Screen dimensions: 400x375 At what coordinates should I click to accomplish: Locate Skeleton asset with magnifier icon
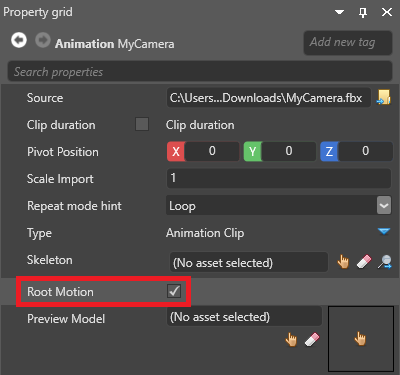point(385,262)
